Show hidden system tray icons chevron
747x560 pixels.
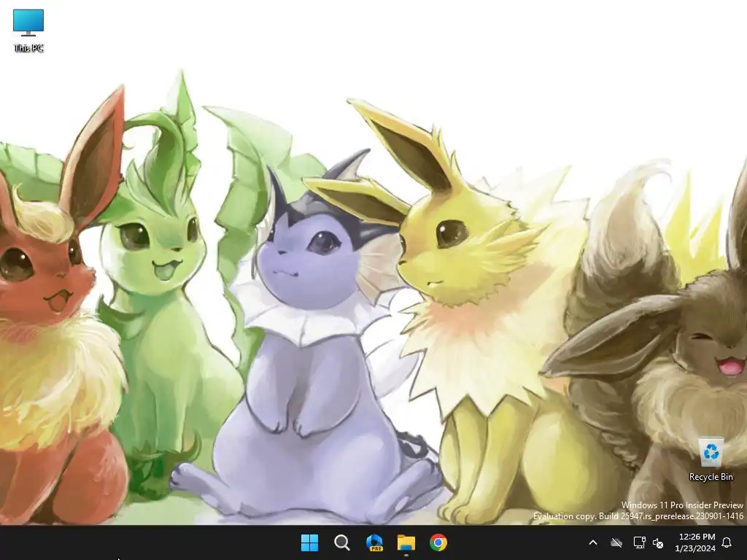593,542
